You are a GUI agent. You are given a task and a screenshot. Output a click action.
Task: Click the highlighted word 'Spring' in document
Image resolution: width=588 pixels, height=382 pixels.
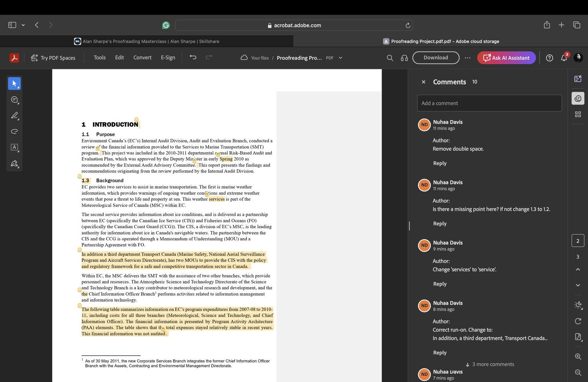(226, 159)
